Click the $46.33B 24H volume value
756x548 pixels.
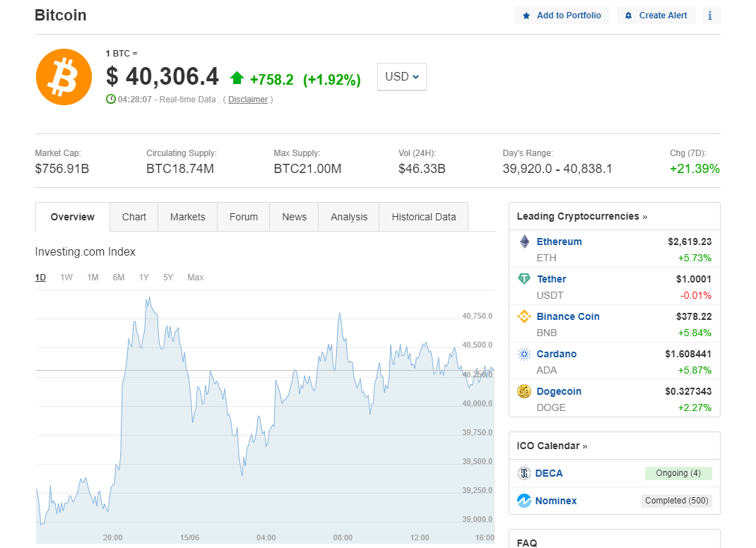click(422, 169)
